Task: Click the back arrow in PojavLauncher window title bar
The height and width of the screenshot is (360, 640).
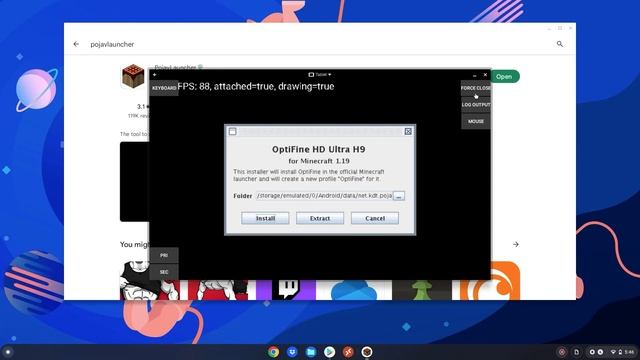Action: 155,75
